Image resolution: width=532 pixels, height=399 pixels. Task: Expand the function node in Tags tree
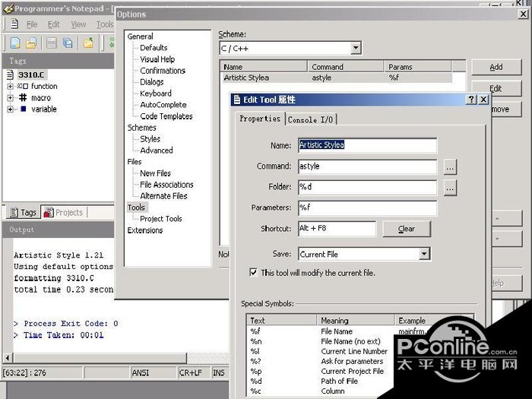(11, 87)
